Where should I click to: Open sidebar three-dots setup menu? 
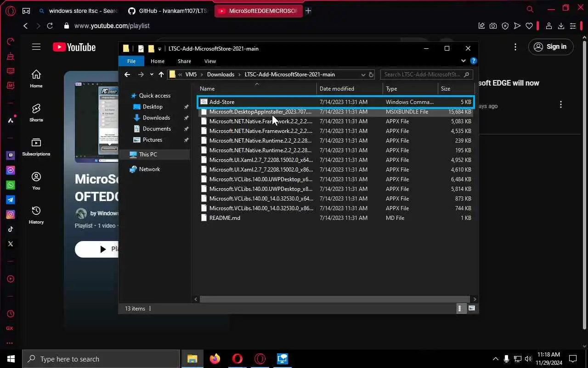pyautogui.click(x=10, y=343)
